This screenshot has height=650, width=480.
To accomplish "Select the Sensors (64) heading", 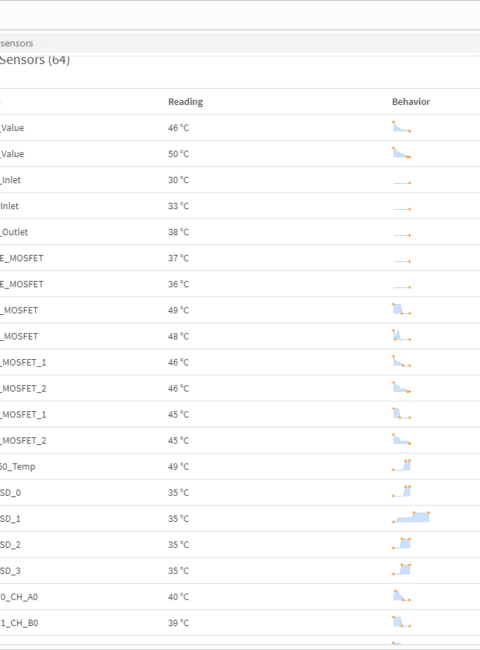I will [35, 61].
